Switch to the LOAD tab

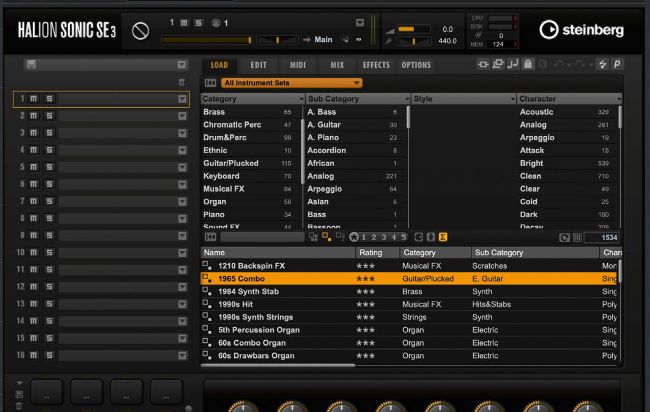219,65
